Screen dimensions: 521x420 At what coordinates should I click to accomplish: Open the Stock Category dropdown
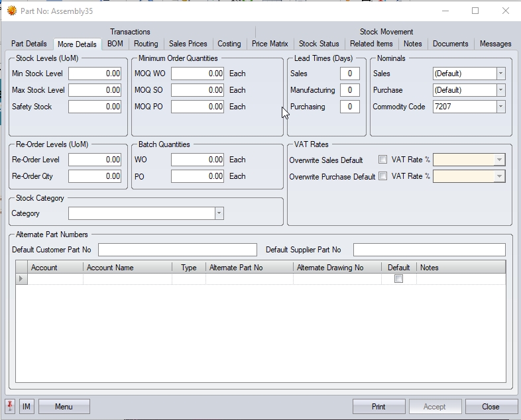click(219, 213)
